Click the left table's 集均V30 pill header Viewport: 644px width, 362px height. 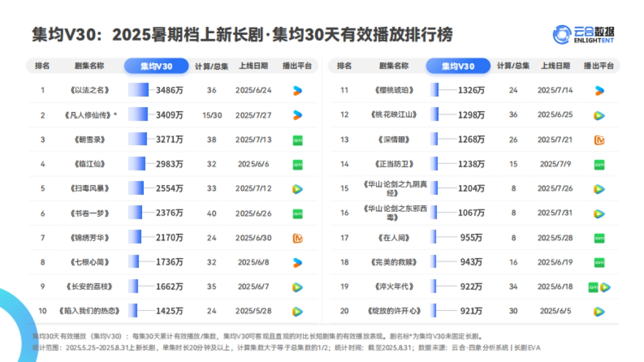point(156,66)
